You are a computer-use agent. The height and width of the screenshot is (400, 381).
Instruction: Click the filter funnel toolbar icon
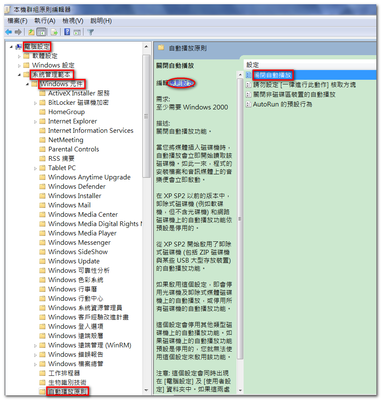pyautogui.click(x=90, y=32)
